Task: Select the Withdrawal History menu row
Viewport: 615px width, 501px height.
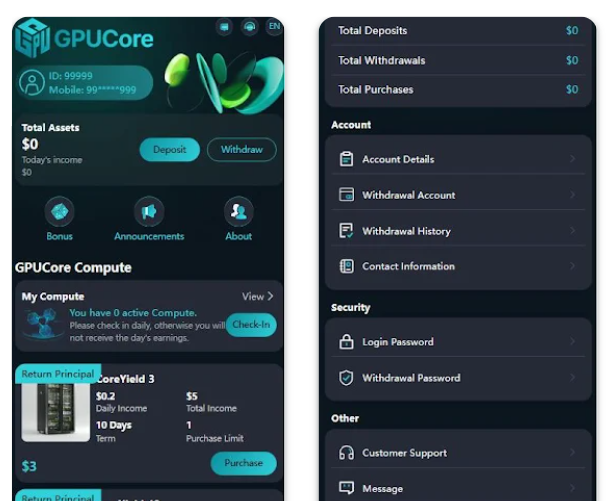Action: (x=458, y=231)
